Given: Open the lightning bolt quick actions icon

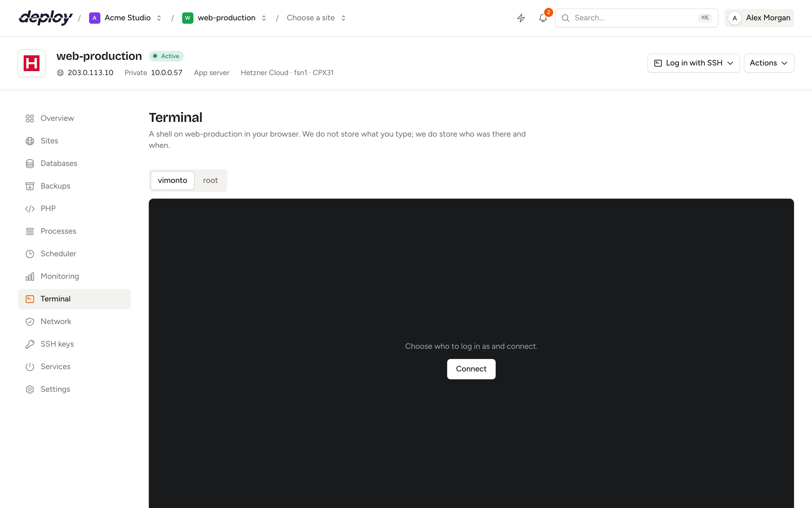Looking at the screenshot, I should pos(521,18).
